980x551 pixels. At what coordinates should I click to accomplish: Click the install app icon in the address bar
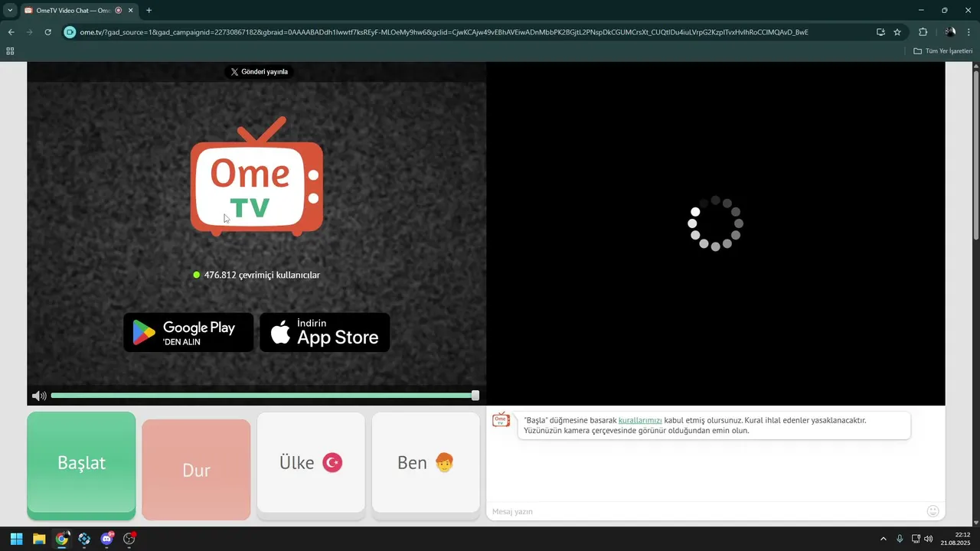tap(880, 32)
